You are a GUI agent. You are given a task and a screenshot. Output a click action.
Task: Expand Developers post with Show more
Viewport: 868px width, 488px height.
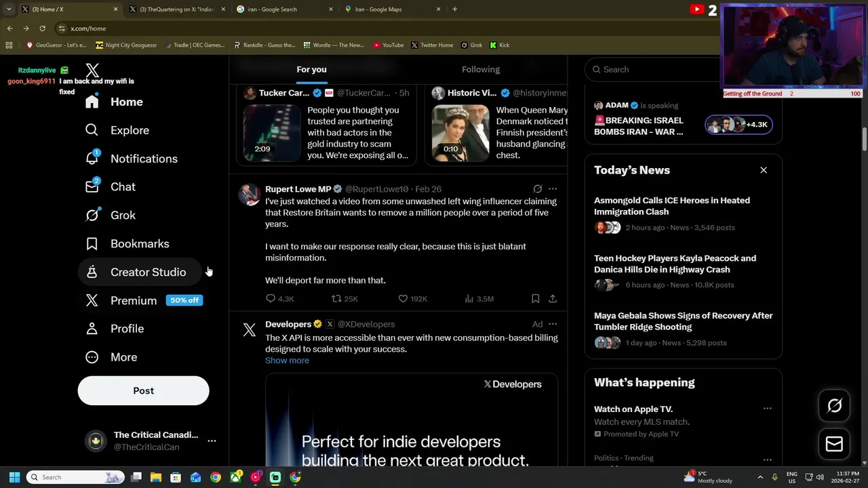click(287, 361)
